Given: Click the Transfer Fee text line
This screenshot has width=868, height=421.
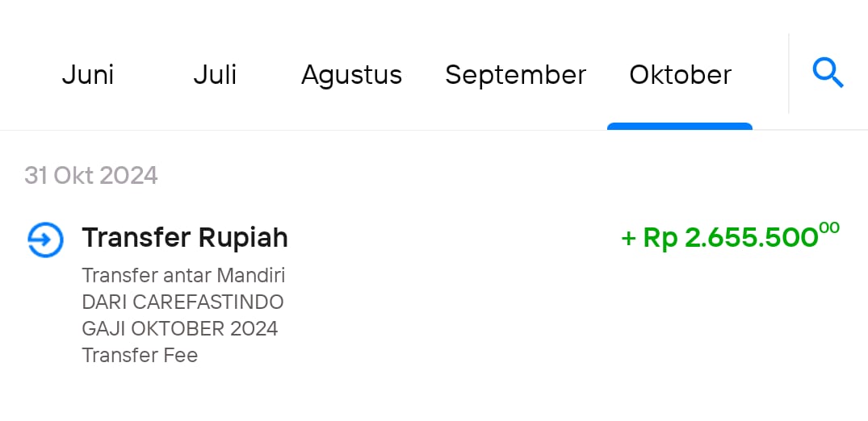Looking at the screenshot, I should [x=140, y=355].
